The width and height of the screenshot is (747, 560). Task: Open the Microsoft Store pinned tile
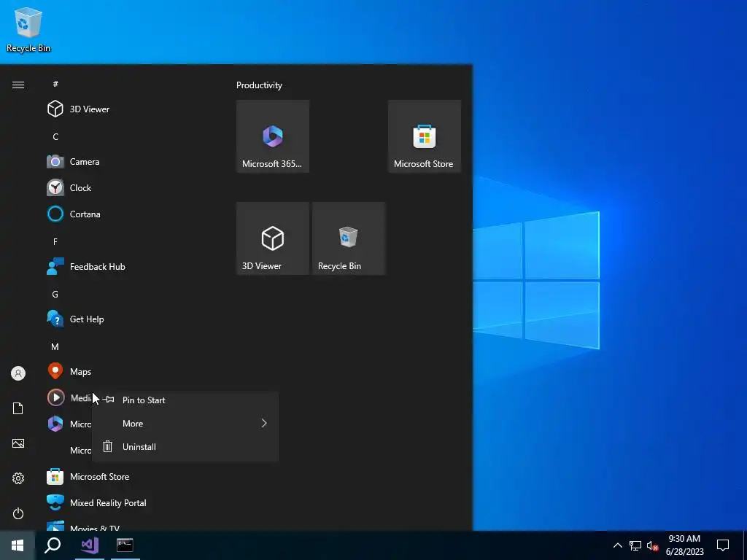tap(425, 136)
